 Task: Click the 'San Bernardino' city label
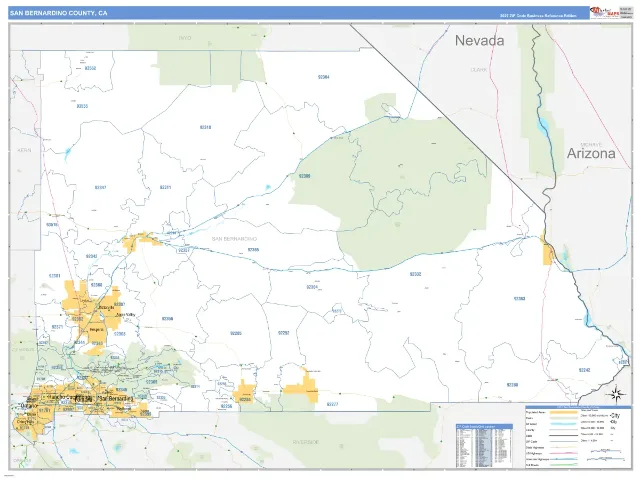[x=116, y=398]
